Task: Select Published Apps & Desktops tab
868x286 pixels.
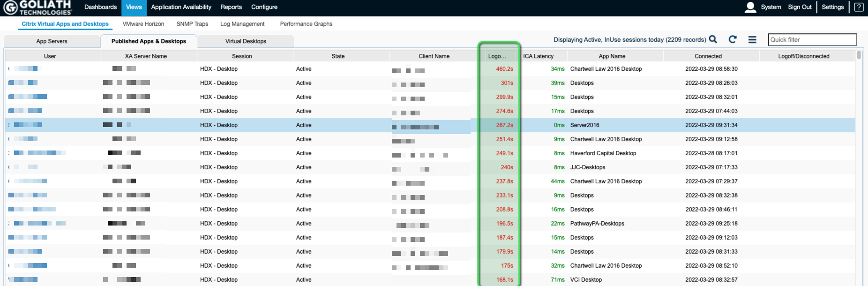Action: click(149, 41)
